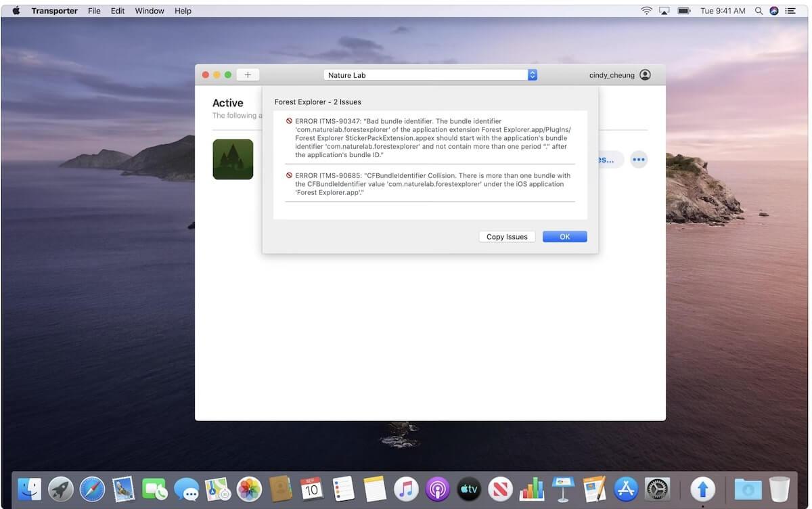Image resolution: width=812 pixels, height=509 pixels.
Task: Open the Window menu
Action: point(150,11)
